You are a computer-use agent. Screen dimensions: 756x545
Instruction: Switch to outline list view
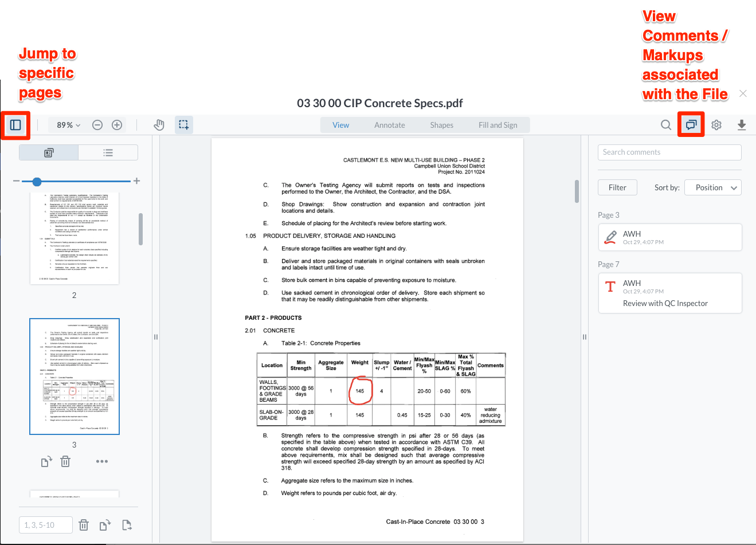point(108,152)
